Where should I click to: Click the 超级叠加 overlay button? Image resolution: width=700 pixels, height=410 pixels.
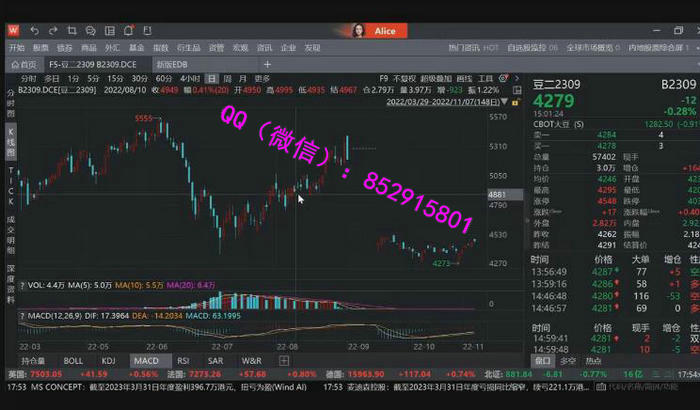435,78
